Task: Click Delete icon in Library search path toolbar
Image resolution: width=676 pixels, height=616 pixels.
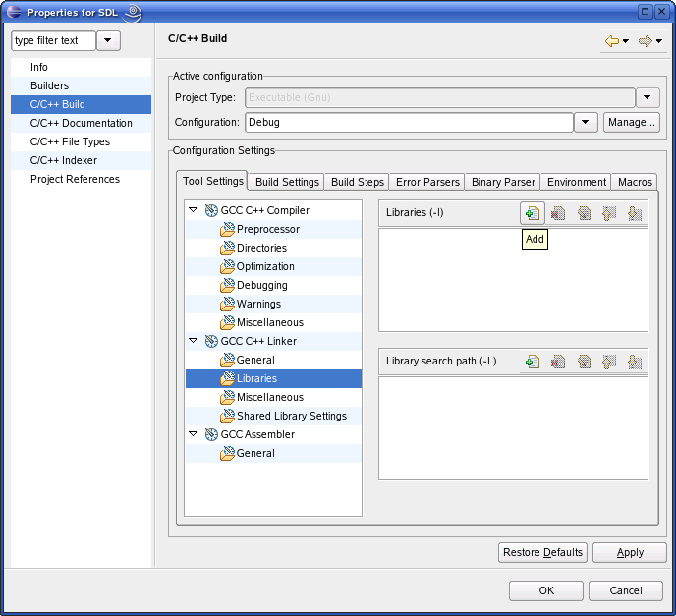Action: coord(558,362)
